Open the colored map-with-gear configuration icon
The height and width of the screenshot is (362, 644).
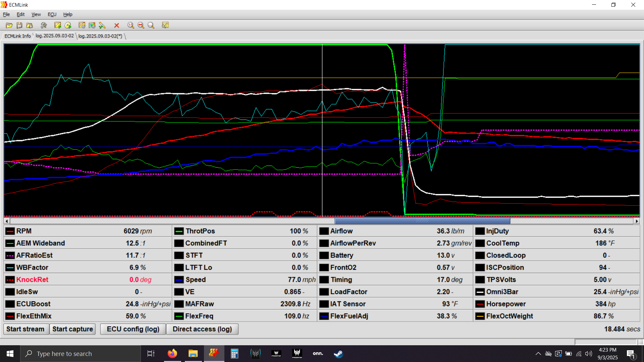click(92, 25)
